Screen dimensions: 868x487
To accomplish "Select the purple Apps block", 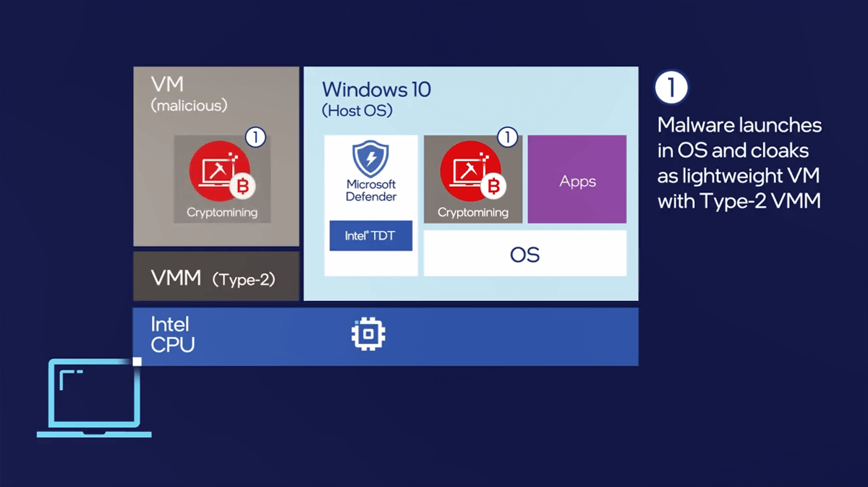I will tap(577, 179).
